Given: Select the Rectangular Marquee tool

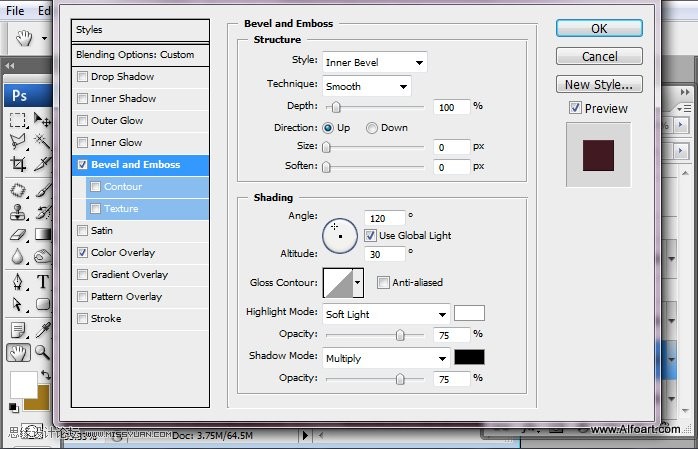Looking at the screenshot, I should (x=18, y=120).
